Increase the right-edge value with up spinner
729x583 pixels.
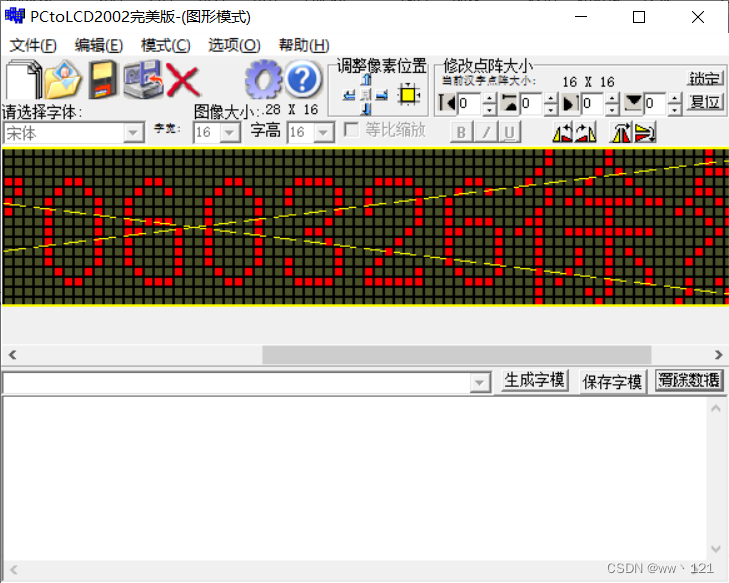[x=612, y=98]
